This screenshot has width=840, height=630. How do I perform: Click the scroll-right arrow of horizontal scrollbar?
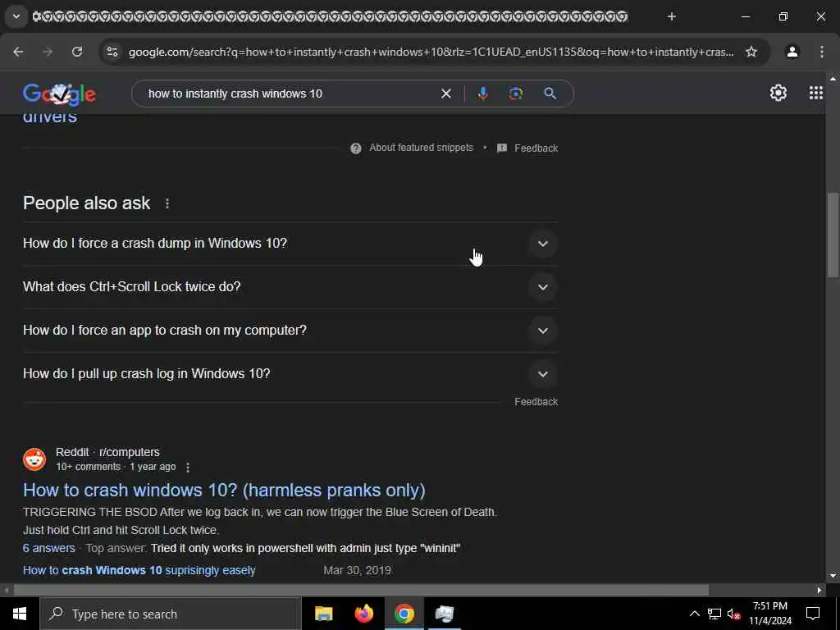point(819,590)
